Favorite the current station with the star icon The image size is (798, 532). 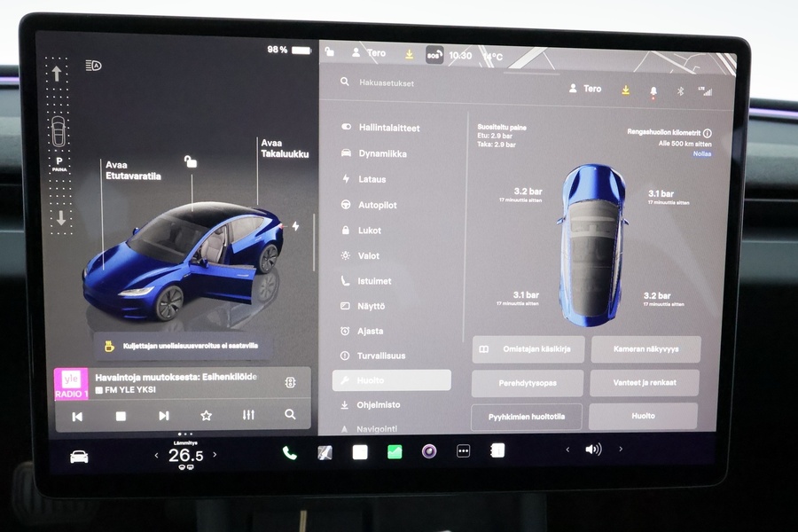point(204,414)
